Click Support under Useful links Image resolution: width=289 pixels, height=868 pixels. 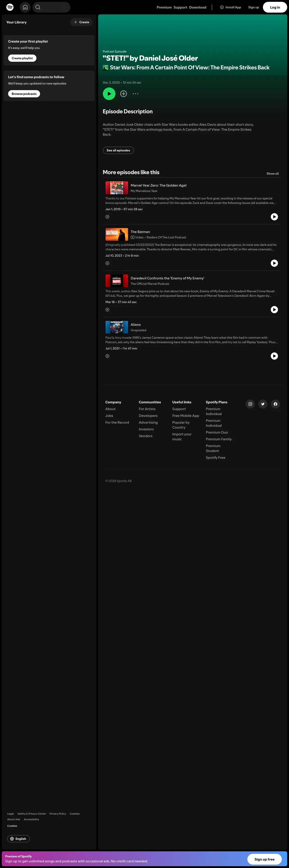(179, 409)
